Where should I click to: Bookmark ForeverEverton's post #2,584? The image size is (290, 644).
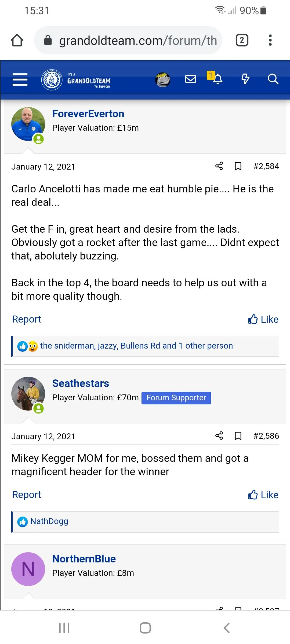point(238,166)
